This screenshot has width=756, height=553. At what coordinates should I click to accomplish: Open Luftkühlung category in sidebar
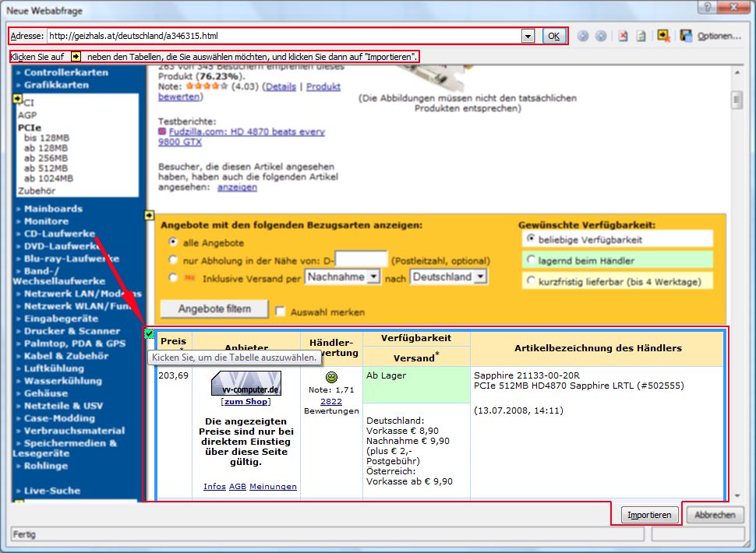tap(54, 368)
